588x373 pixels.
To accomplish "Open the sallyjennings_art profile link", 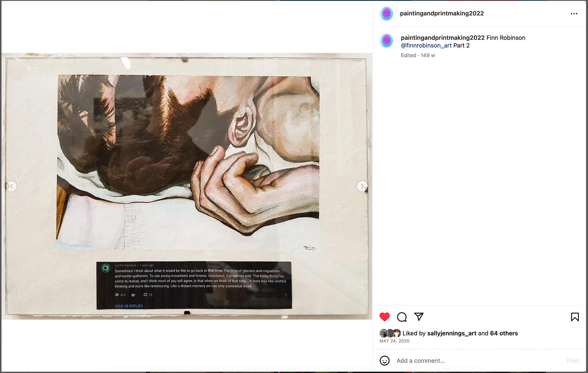I will (452, 333).
